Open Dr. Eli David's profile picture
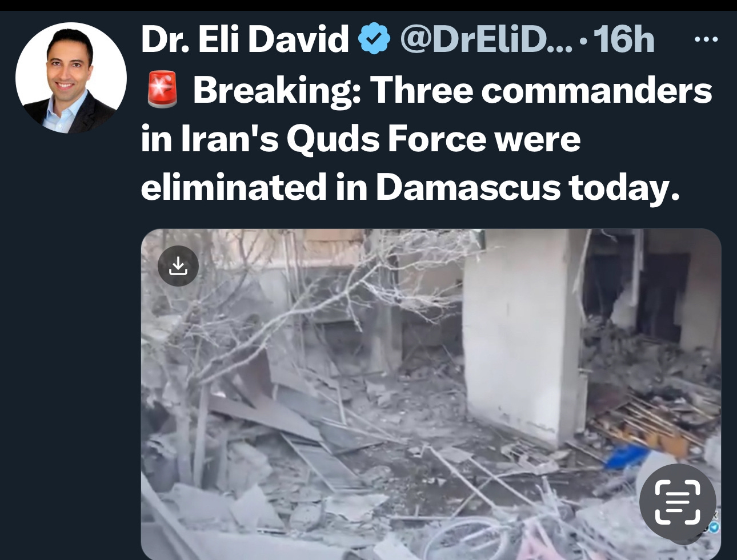Image resolution: width=737 pixels, height=560 pixels. (70, 78)
